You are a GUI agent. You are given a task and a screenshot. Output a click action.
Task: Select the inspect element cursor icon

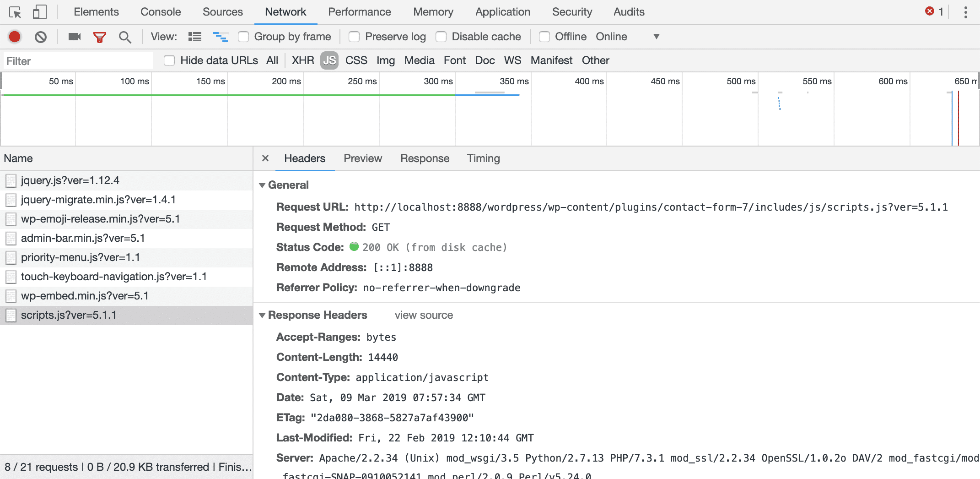tap(15, 11)
